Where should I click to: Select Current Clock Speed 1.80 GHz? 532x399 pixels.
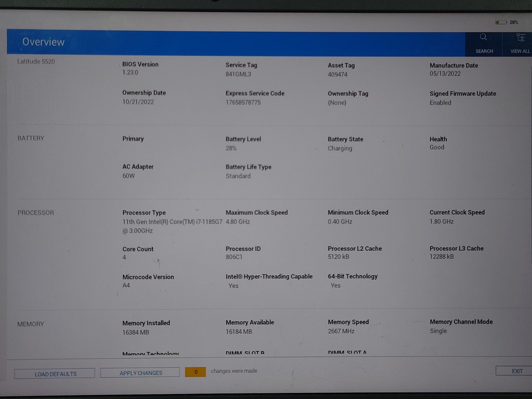[442, 221]
